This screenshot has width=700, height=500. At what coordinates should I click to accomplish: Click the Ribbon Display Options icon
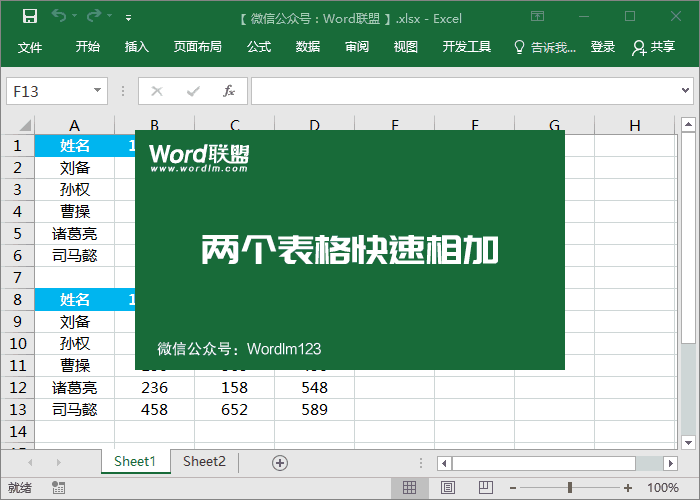coord(538,17)
